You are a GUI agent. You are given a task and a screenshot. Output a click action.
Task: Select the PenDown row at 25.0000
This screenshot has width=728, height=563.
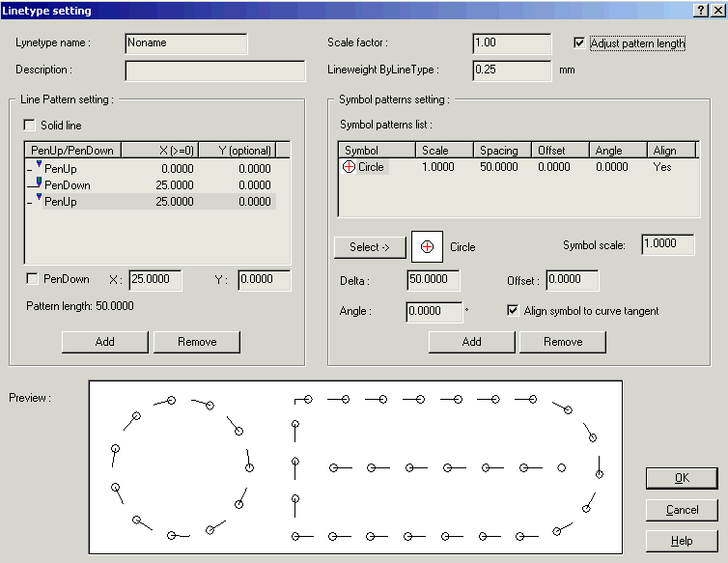point(151,184)
